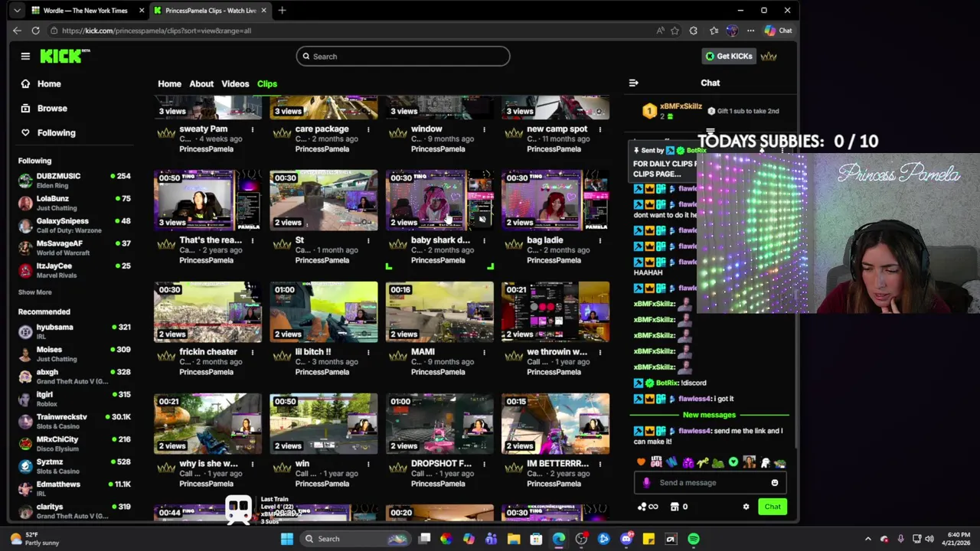This screenshot has width=980, height=551.
Task: Open the chat shop icon showing 0
Action: tap(678, 507)
